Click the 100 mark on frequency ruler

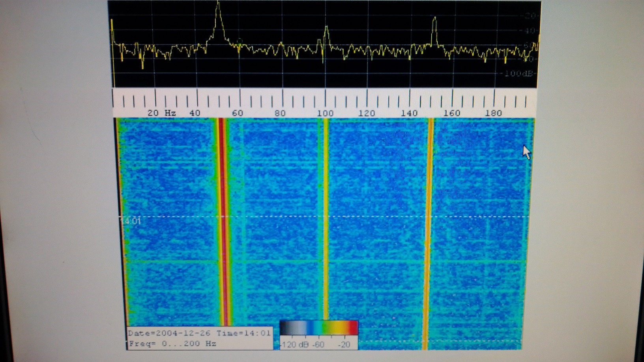325,113
